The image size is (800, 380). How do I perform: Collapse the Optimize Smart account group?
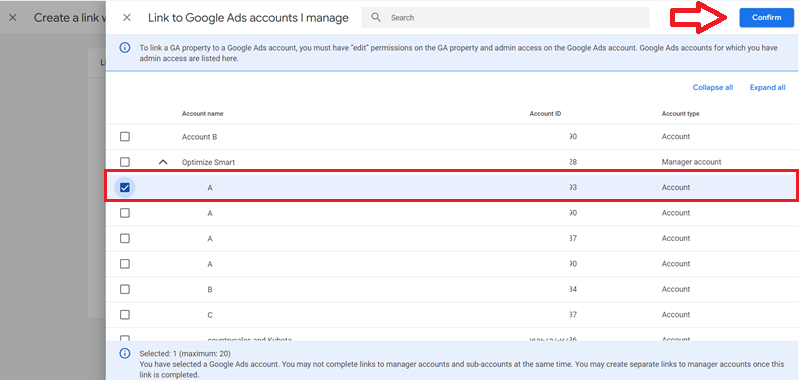[163, 162]
